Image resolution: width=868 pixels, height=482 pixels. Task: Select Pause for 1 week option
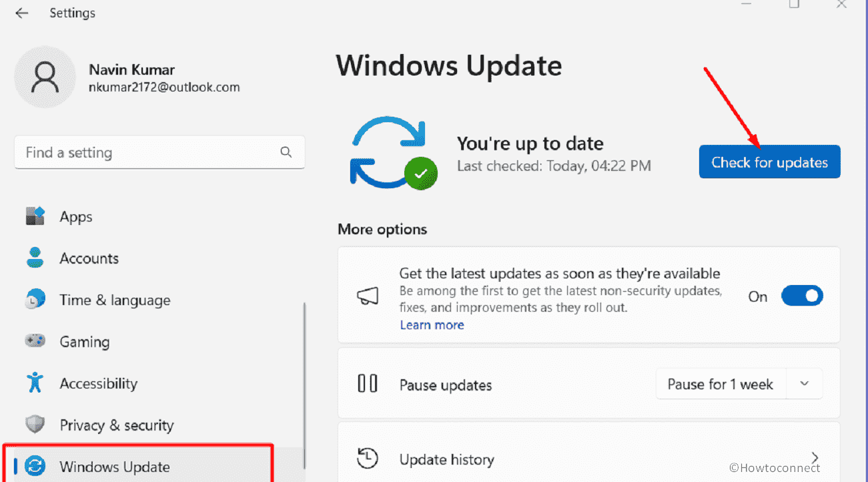(x=720, y=385)
